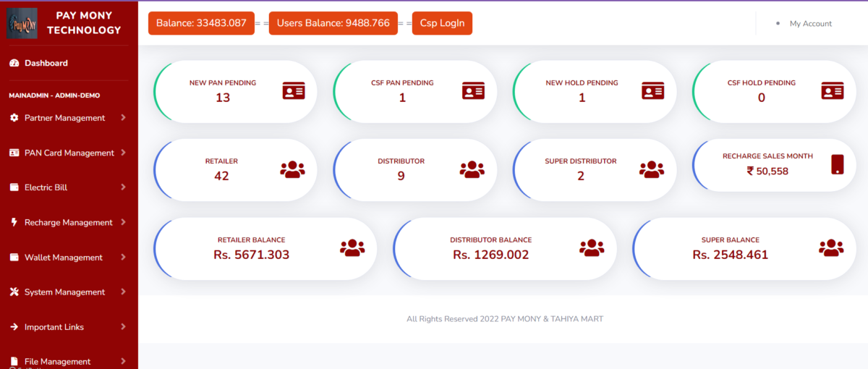Screen dimensions: 868x369
Task: Open Important Links menu label
Action: pos(54,327)
